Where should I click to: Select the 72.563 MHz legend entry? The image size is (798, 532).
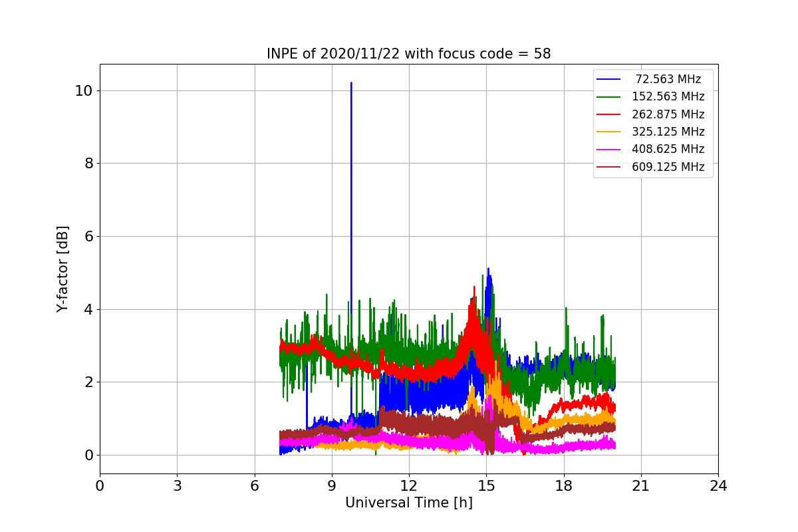click(649, 79)
